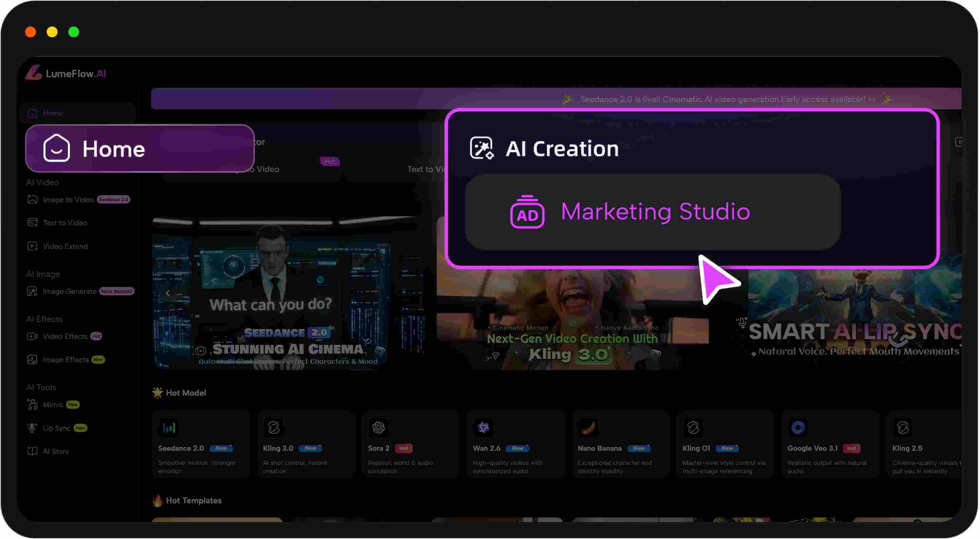Click the Kling 3.0 model icon

[x=273, y=427]
